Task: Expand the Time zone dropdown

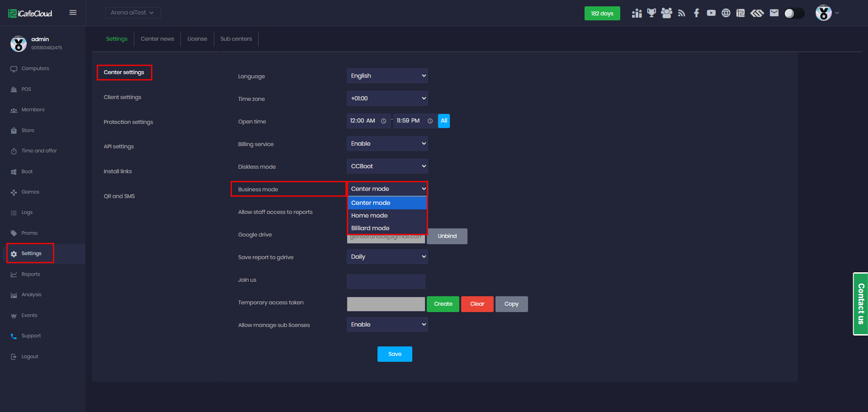Action: click(x=387, y=99)
